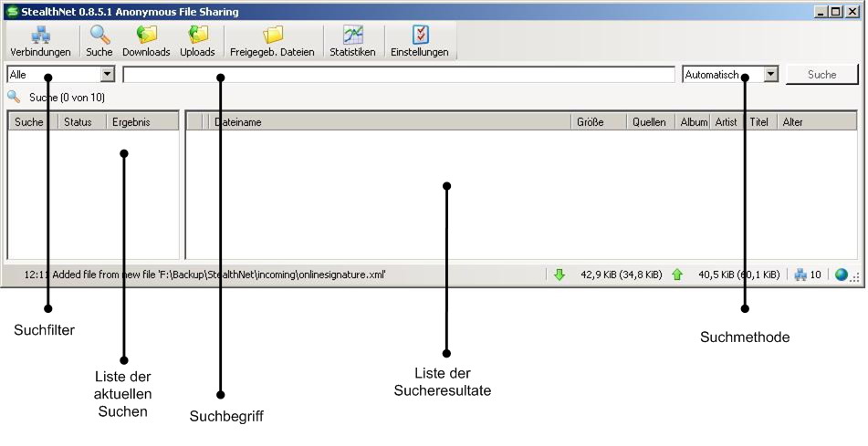Sort results by Größe column
This screenshot has height=446, width=868.
pyautogui.click(x=599, y=122)
